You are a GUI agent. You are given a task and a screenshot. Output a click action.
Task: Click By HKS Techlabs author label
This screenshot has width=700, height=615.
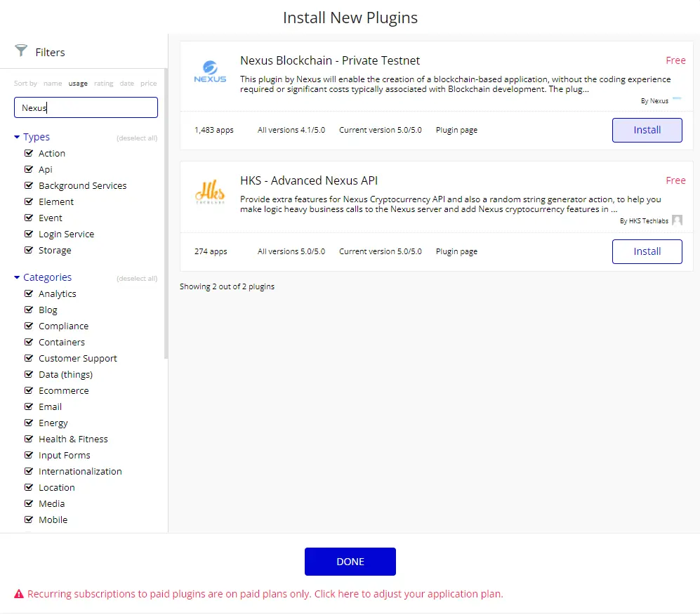point(644,221)
